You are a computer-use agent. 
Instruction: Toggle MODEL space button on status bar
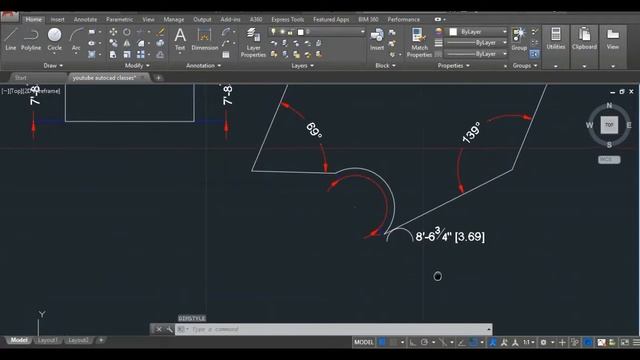[x=364, y=342]
